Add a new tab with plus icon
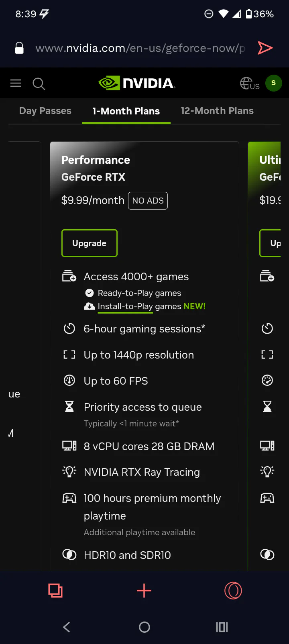 [x=144, y=591]
